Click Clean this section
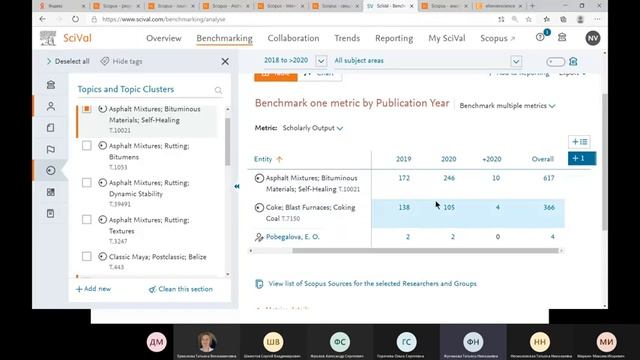The width and height of the screenshot is (640, 360). tap(180, 289)
